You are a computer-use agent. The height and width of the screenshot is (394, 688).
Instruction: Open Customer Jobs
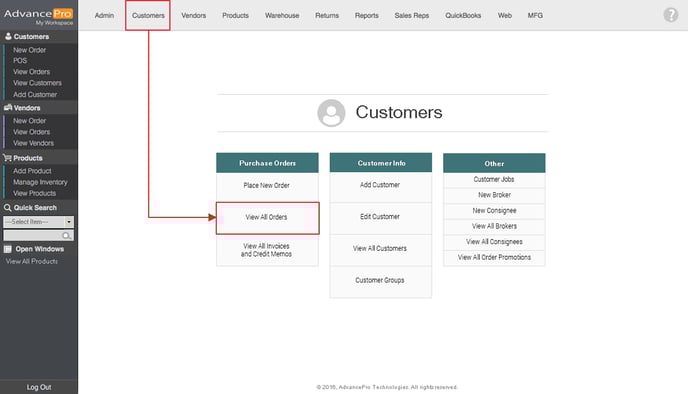494,179
